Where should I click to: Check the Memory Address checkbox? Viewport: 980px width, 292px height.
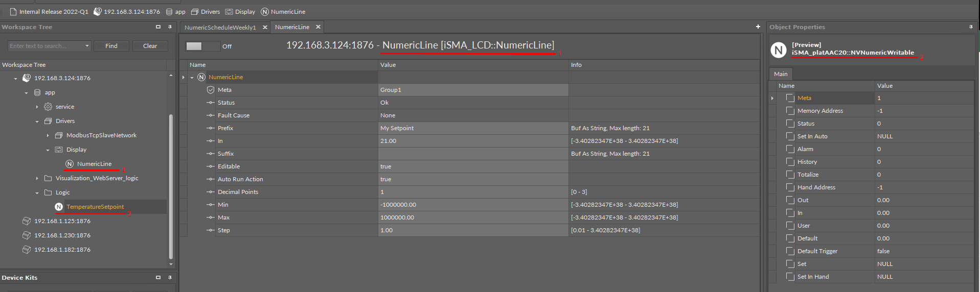[790, 111]
